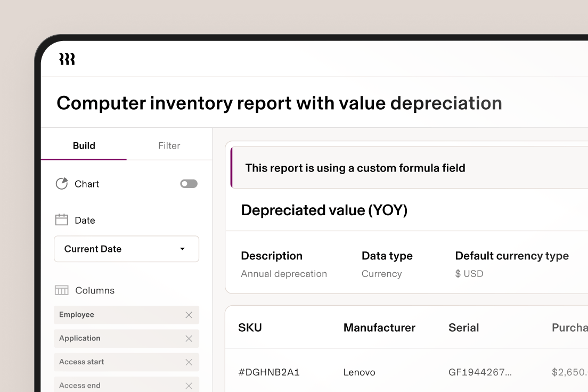The image size is (588, 392).
Task: Remove the Access end column chip
Action: pos(189,385)
